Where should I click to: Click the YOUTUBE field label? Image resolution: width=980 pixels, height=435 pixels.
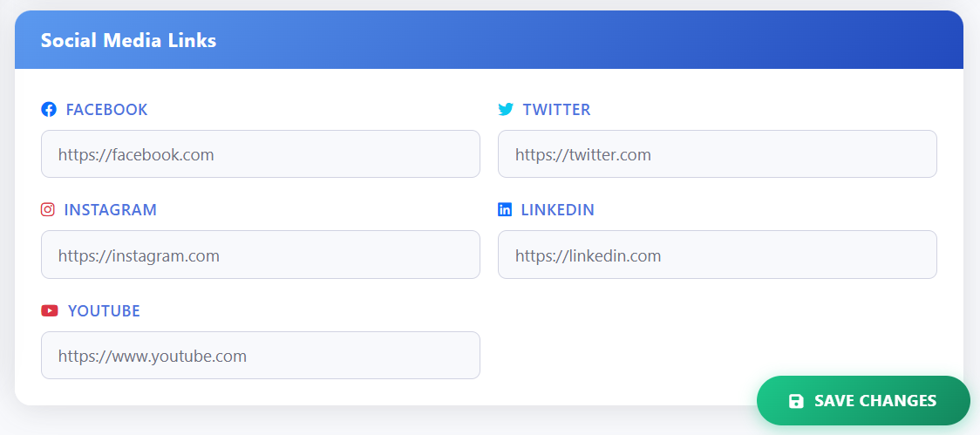[104, 311]
